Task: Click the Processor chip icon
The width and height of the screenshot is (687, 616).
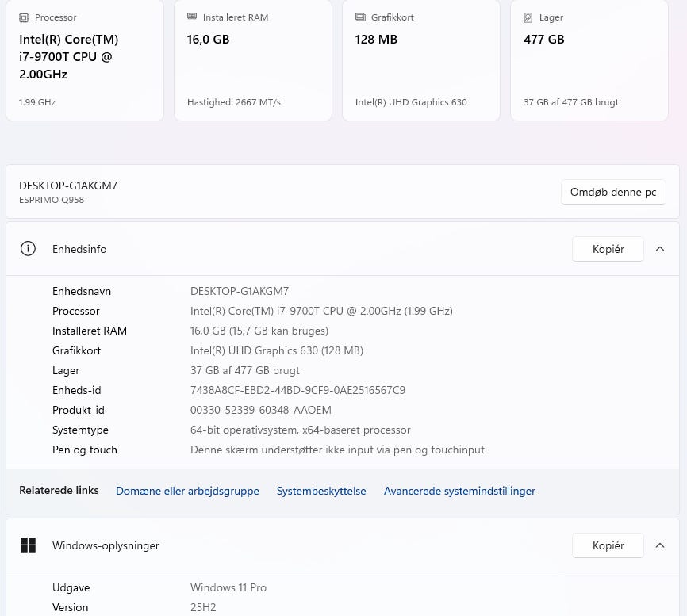Action: (x=24, y=17)
